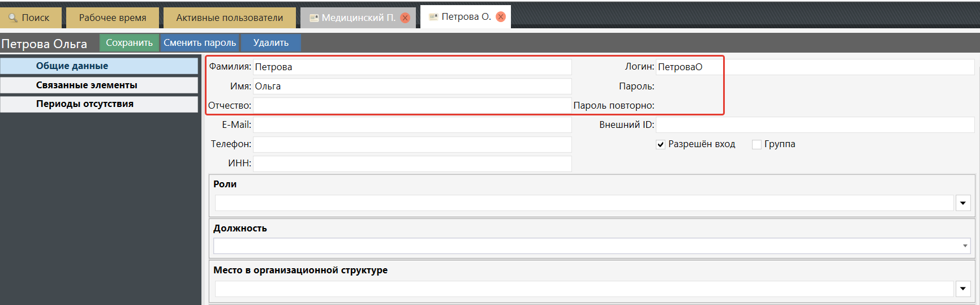Close the Медицинский П. tab
The width and height of the screenshot is (980, 305).
405,18
